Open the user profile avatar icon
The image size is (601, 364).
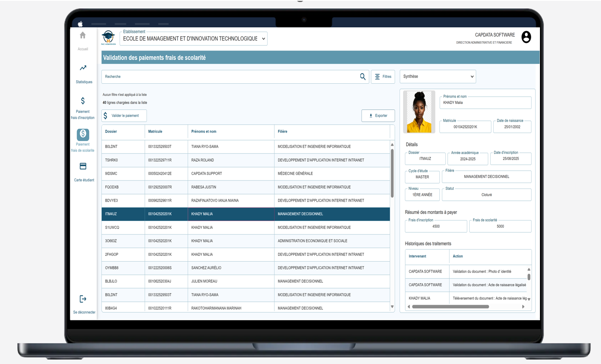(526, 37)
